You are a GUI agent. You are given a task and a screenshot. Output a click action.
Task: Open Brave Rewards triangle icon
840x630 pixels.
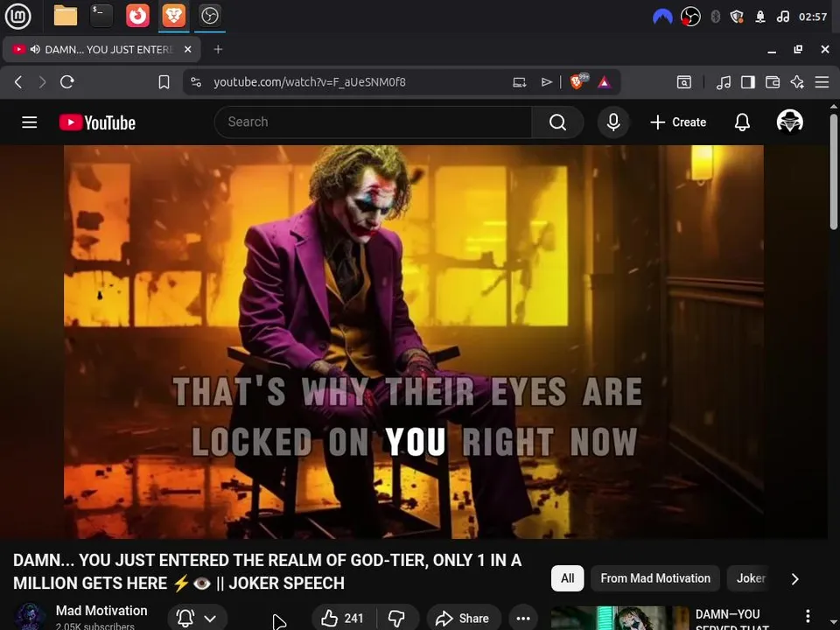[x=605, y=82]
